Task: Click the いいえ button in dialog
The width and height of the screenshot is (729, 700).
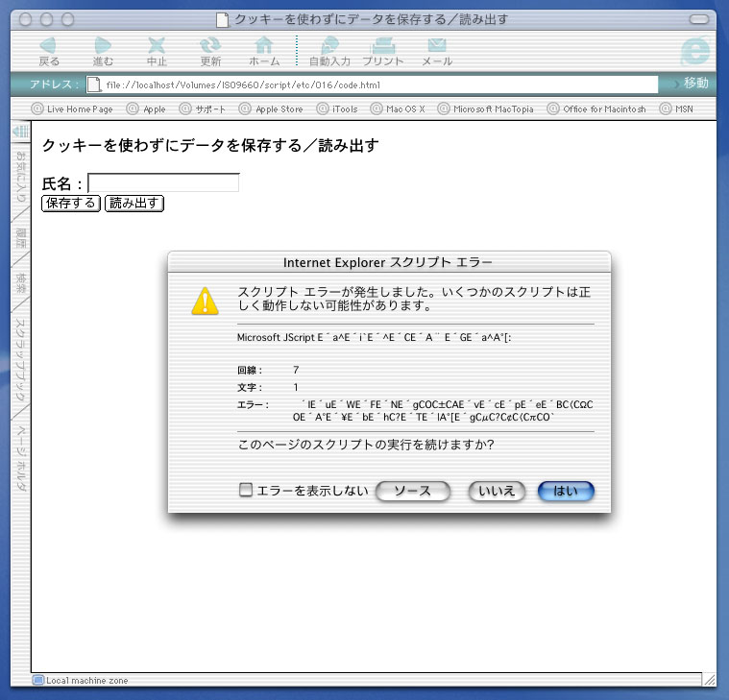Action: point(497,492)
